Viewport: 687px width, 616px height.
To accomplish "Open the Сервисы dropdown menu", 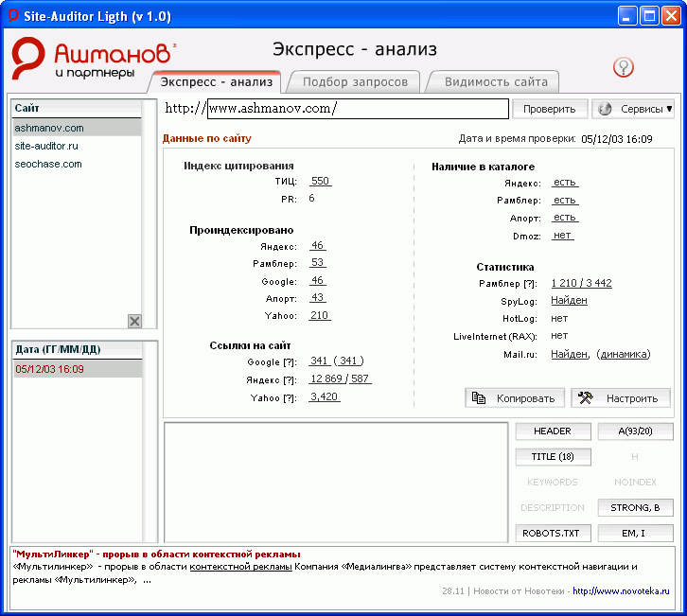I will [x=633, y=109].
